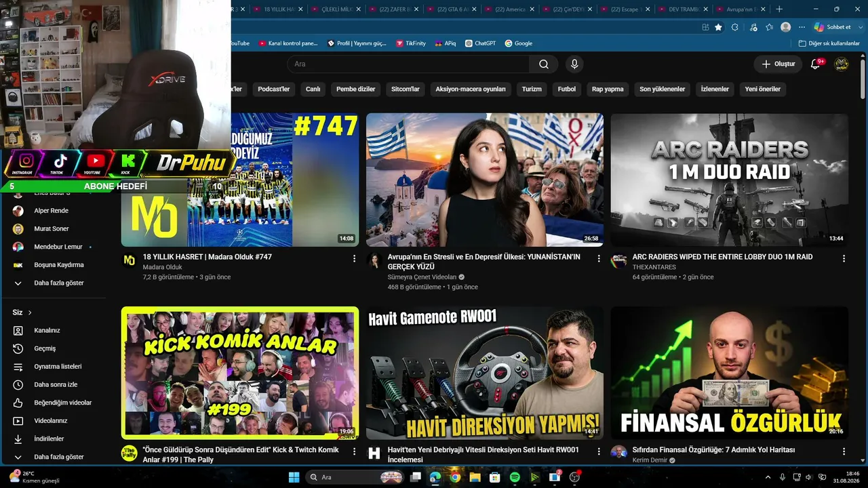Open the ChatGPT bookmark

pyautogui.click(x=481, y=43)
